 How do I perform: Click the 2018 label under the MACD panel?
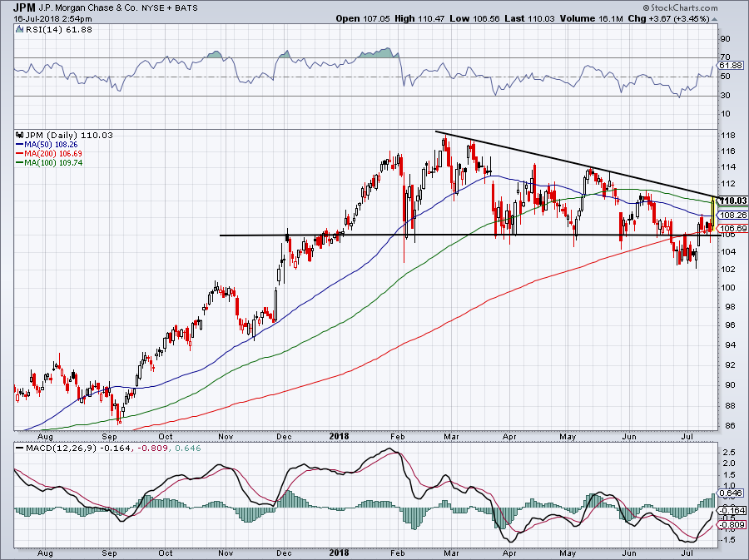[339, 553]
